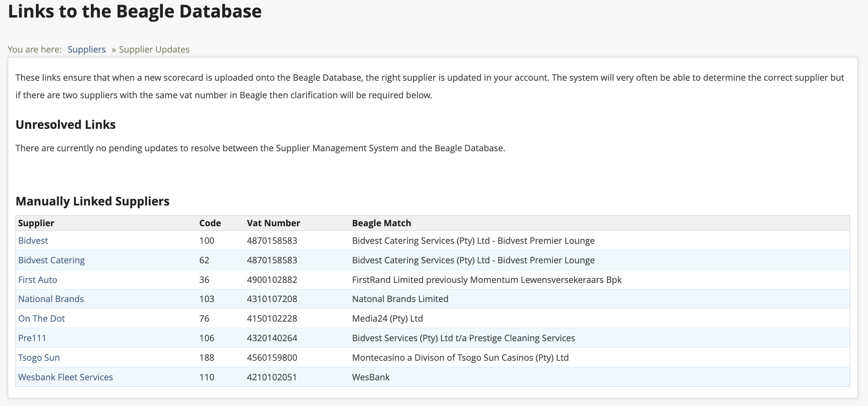Click vat number 4870158583 in Bidvest Catering row
Screen dimensions: 868x406
coord(272,260)
